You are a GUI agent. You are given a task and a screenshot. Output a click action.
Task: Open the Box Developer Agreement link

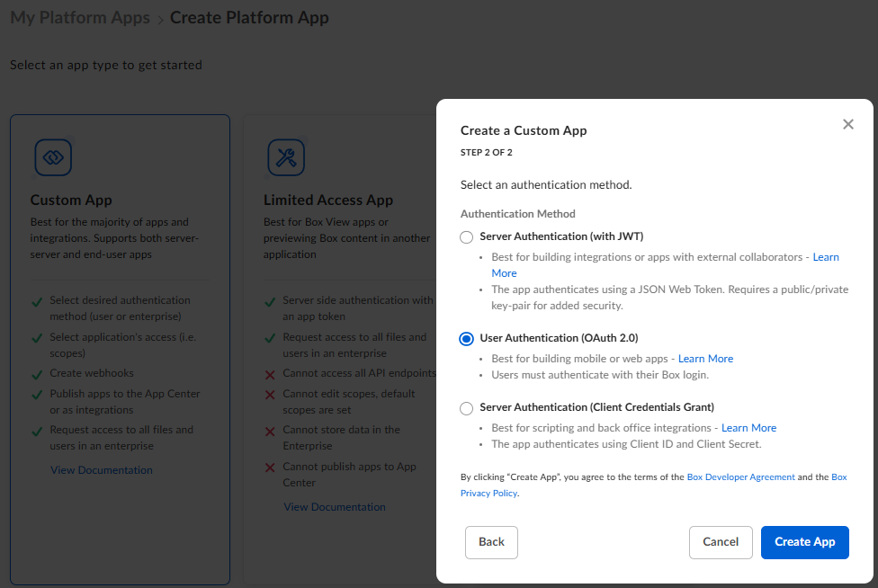[740, 477]
